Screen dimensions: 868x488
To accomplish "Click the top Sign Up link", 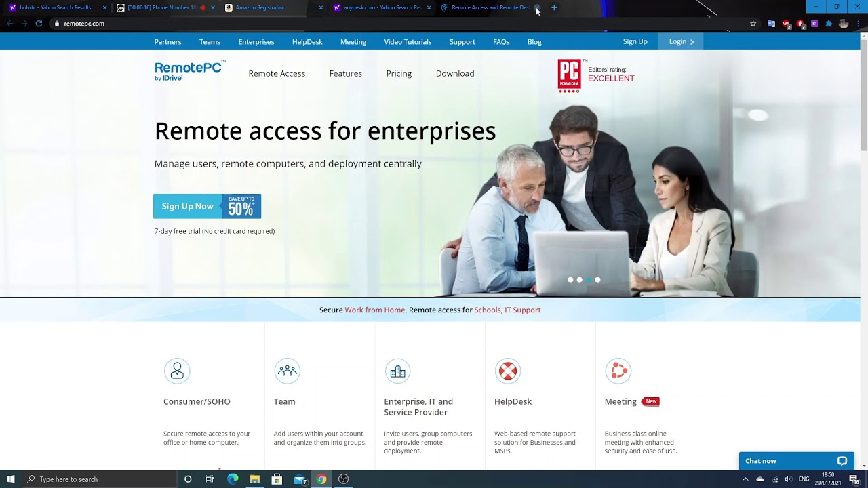I will pyautogui.click(x=635, y=41).
